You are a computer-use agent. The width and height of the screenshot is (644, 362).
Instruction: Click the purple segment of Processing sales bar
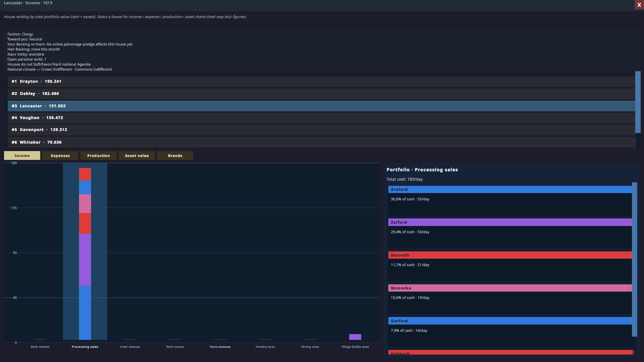pos(85,260)
